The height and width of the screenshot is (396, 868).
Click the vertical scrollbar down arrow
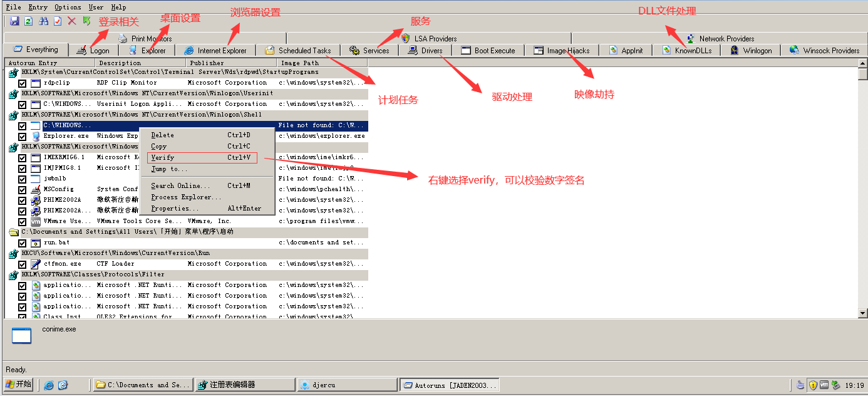tap(862, 313)
